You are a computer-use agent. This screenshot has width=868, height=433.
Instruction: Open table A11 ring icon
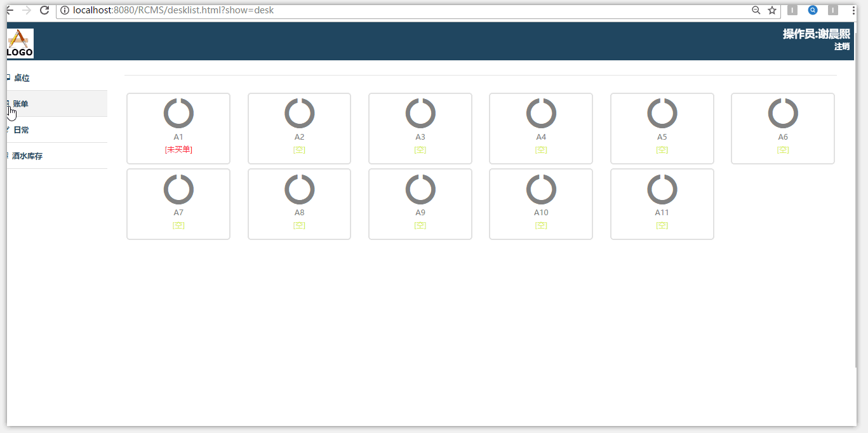(662, 189)
